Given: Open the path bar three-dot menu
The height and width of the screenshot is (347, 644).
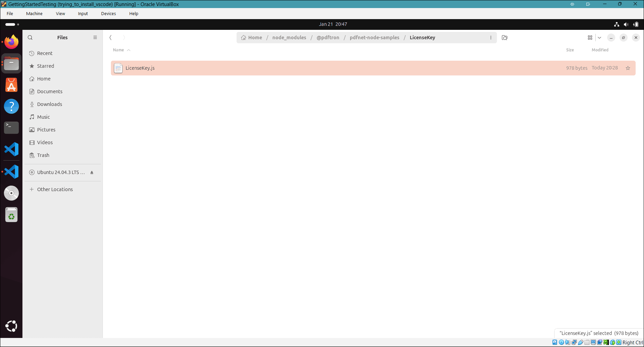Looking at the screenshot, I should tap(491, 38).
